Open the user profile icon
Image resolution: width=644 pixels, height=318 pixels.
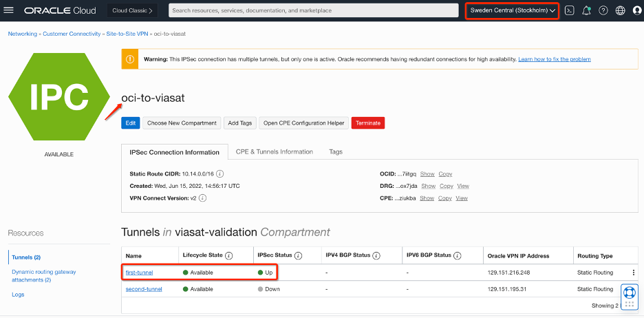[637, 11]
